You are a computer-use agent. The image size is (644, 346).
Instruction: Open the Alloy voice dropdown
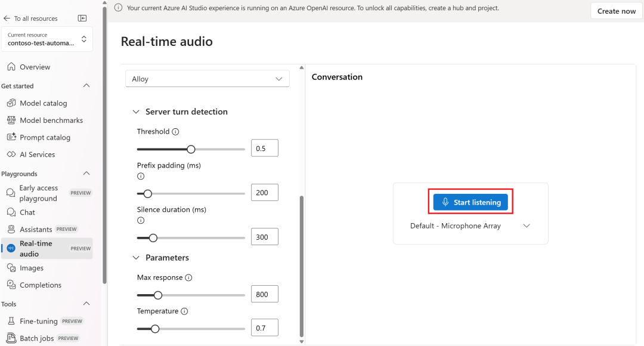208,79
